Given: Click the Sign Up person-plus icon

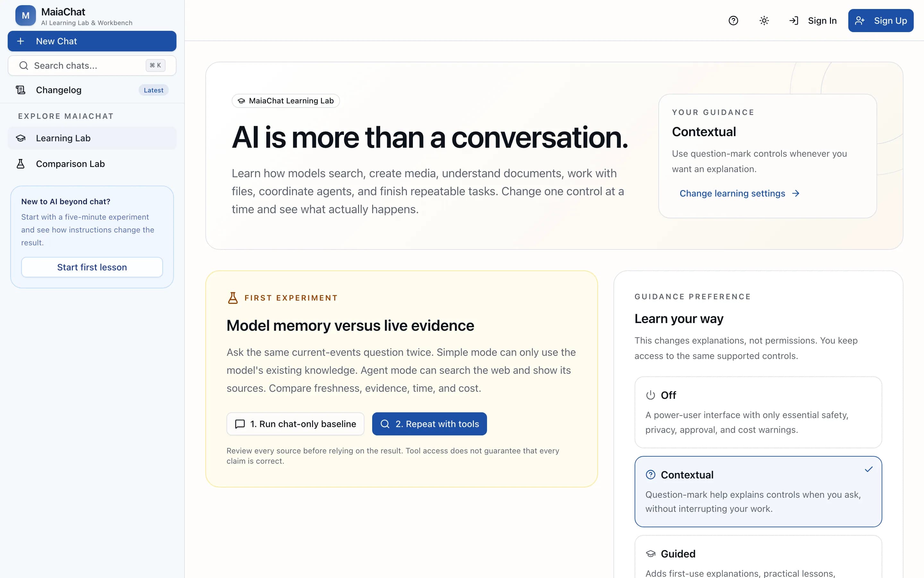Looking at the screenshot, I should (x=860, y=21).
